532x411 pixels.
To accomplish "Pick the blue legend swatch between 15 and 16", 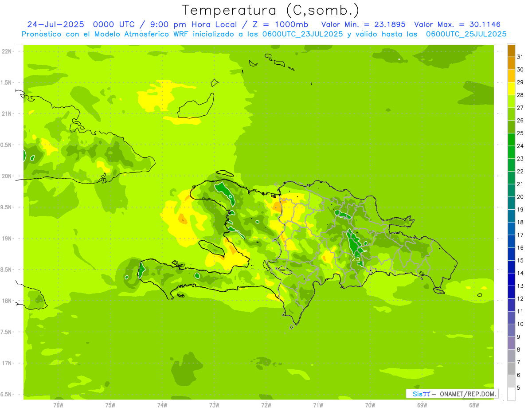I will pos(511,254).
